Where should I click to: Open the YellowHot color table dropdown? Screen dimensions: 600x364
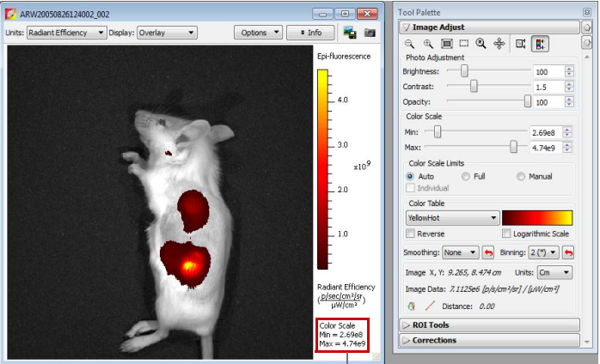[452, 218]
